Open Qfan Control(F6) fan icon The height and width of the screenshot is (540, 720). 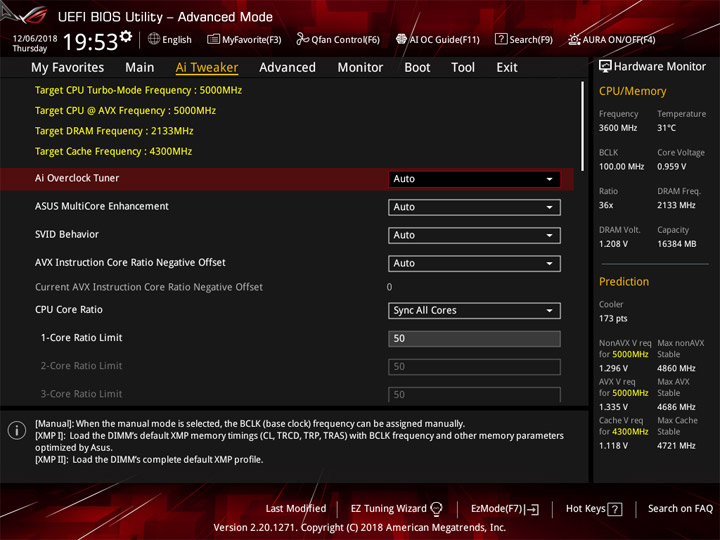pyautogui.click(x=303, y=39)
